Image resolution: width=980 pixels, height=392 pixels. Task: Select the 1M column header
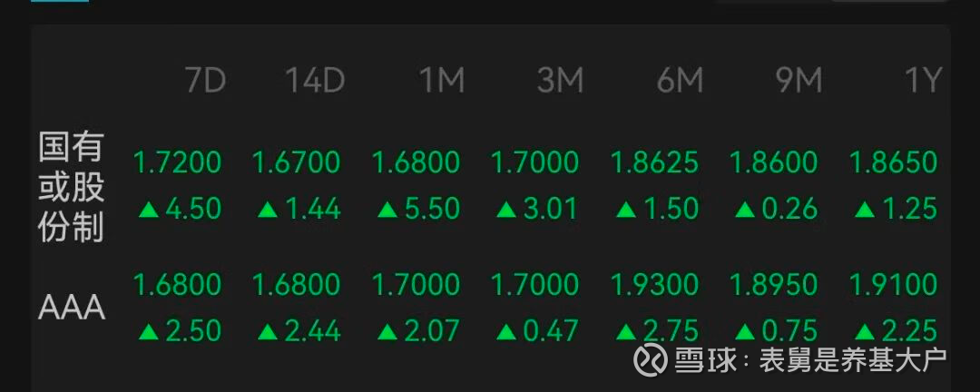[x=442, y=81]
